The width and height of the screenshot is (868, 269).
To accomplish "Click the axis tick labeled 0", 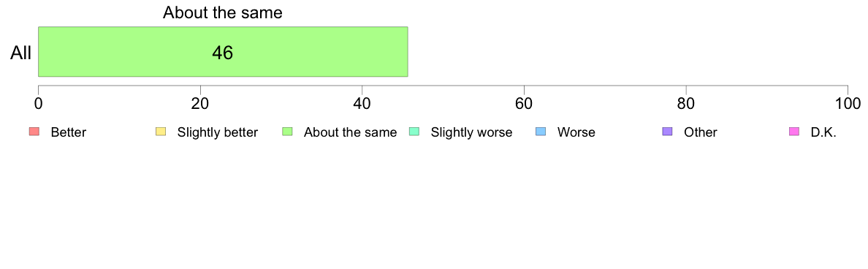I will 38,104.
